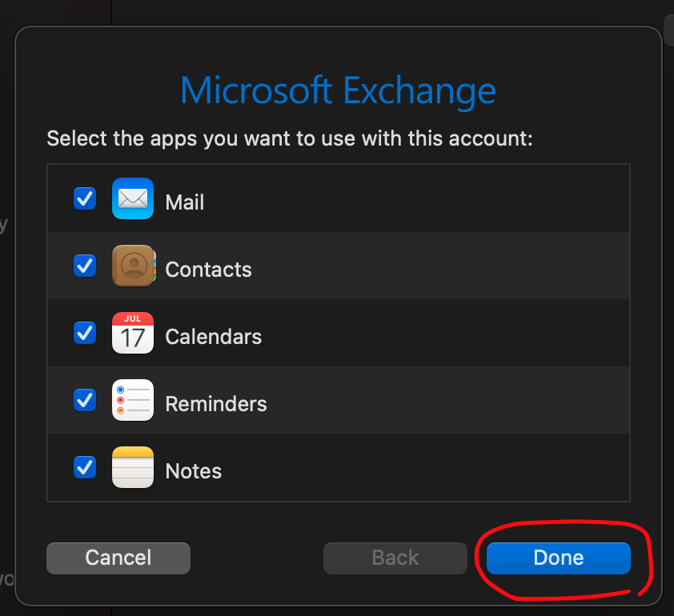Untick the Reminders checkbox
Viewport: 674px width, 616px height.
tap(85, 400)
